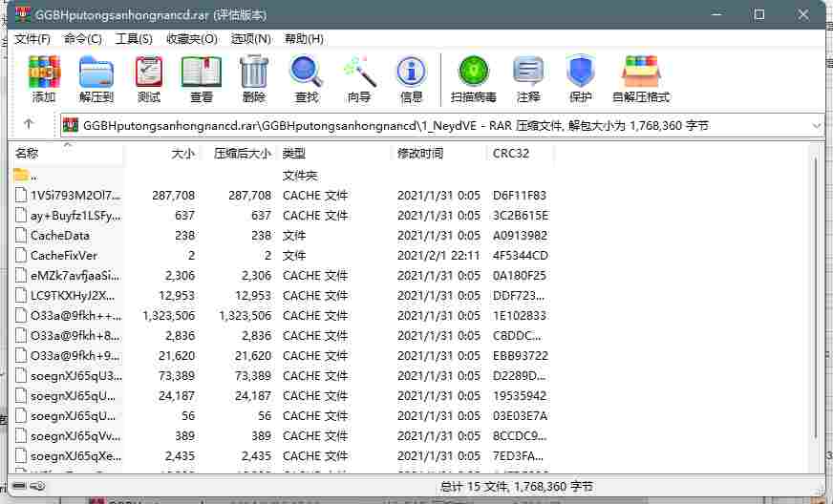Click CRC32 value 03E03E7A

click(x=520, y=416)
